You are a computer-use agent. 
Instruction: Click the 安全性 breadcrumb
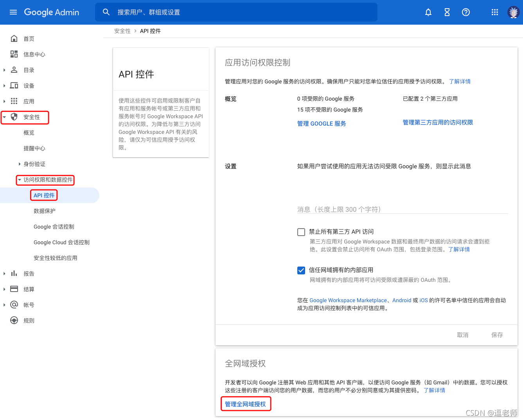[122, 31]
